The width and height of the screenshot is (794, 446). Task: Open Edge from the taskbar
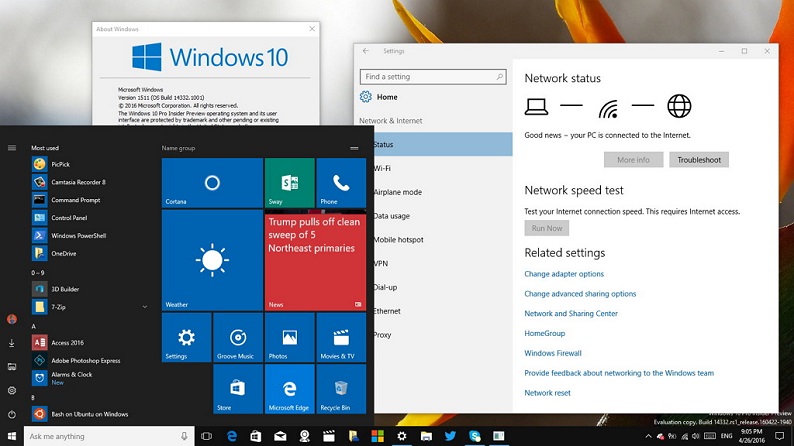coord(231,436)
